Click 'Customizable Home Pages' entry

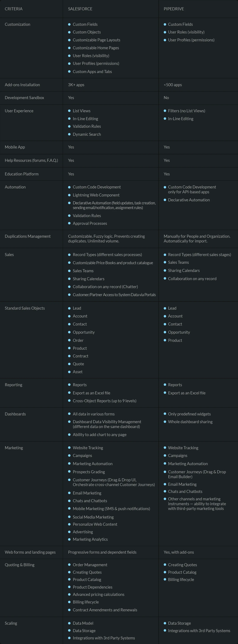[x=96, y=48]
